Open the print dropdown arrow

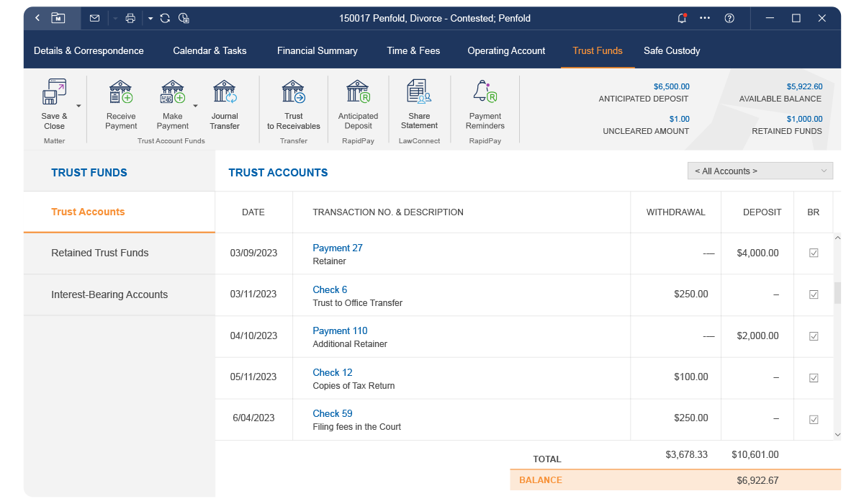(x=149, y=18)
